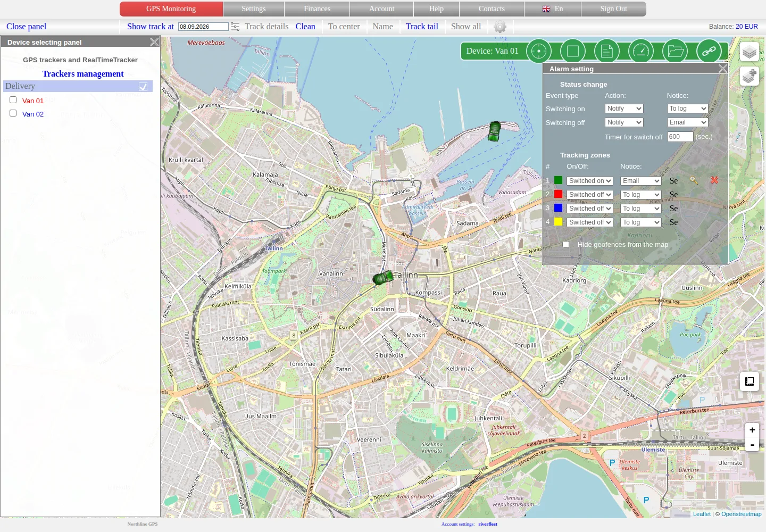Open Switching off Action dropdown
This screenshot has width=766, height=532.
pos(624,122)
